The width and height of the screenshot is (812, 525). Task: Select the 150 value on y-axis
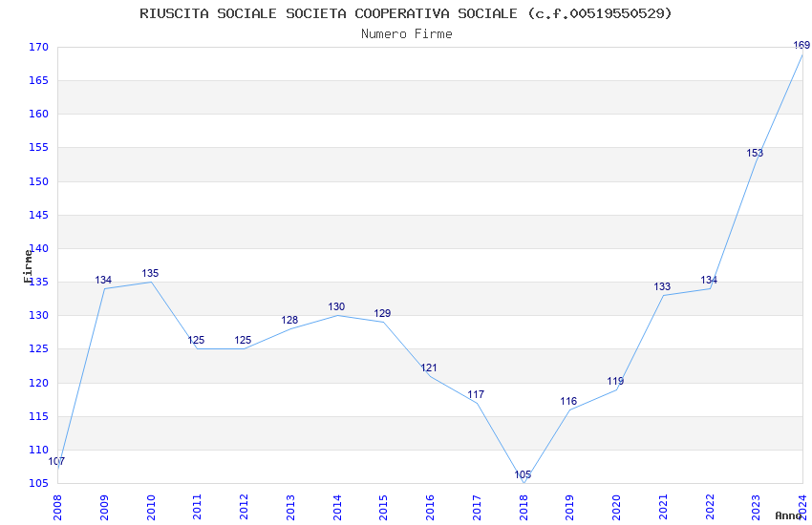(x=38, y=181)
